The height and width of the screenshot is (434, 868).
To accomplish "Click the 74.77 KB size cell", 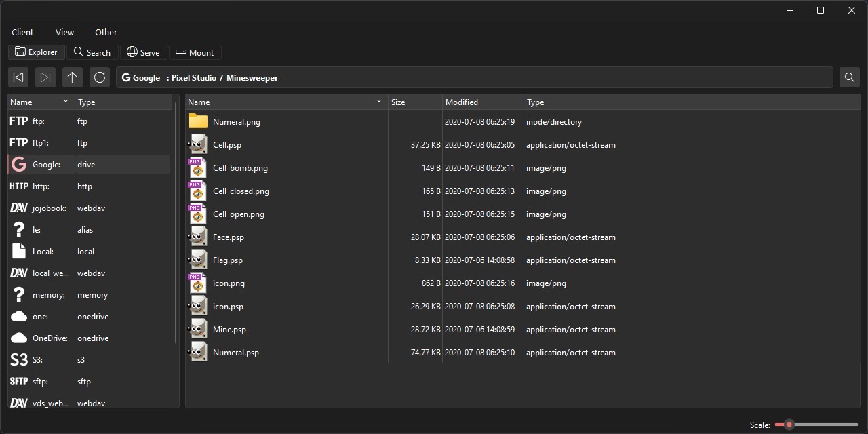I will 426,353.
